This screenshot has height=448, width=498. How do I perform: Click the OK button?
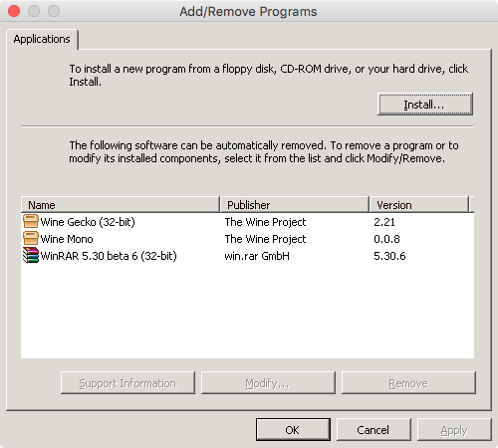(293, 430)
